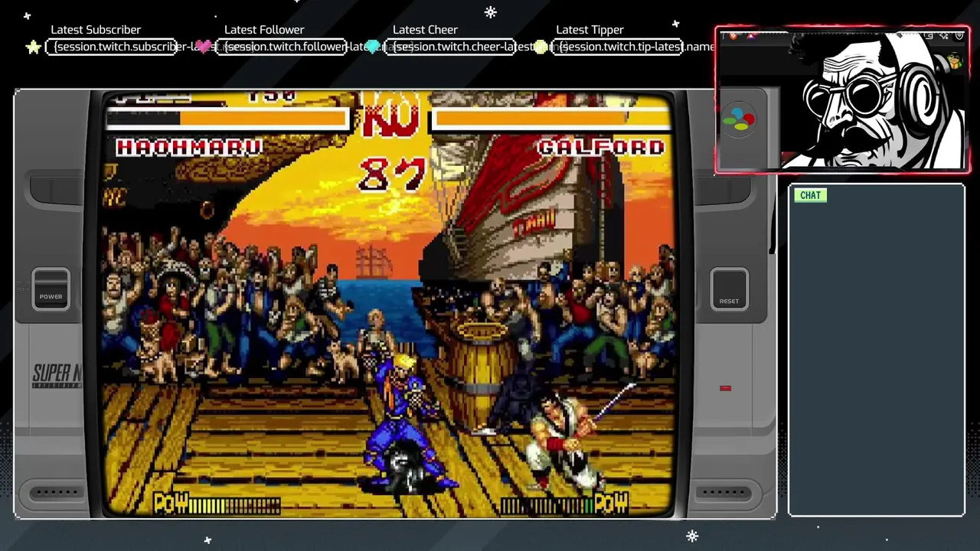Image resolution: width=980 pixels, height=551 pixels.
Task: Click the red power LED on console frame
Action: coord(725,388)
